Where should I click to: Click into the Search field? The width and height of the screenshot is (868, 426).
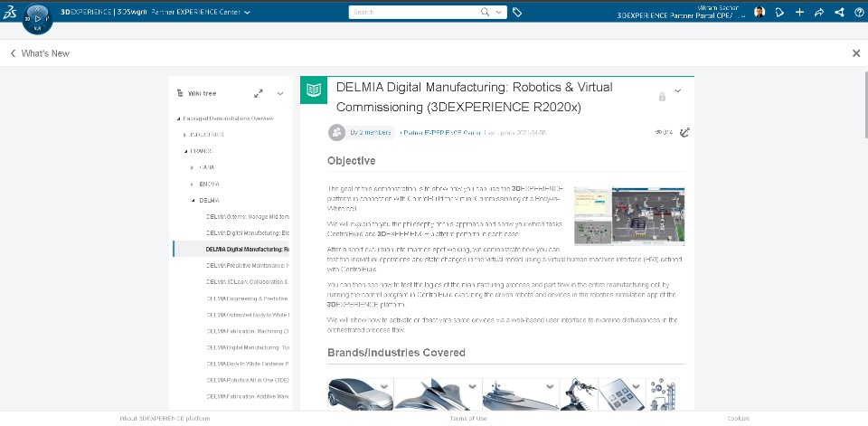tap(414, 12)
